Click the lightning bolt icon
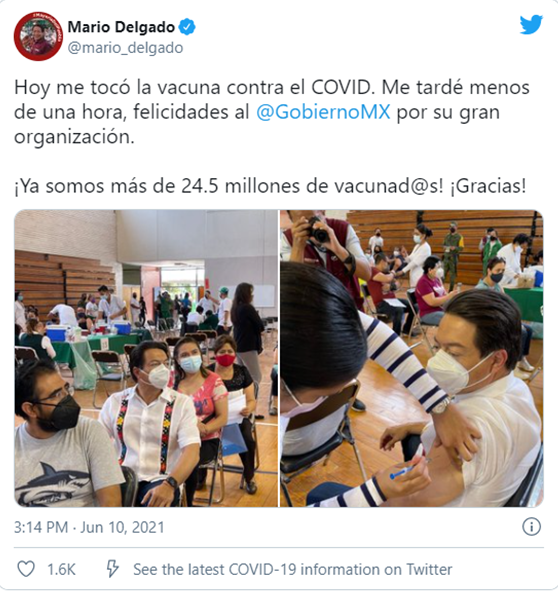Screen dimensions: 558x595 tap(112, 569)
